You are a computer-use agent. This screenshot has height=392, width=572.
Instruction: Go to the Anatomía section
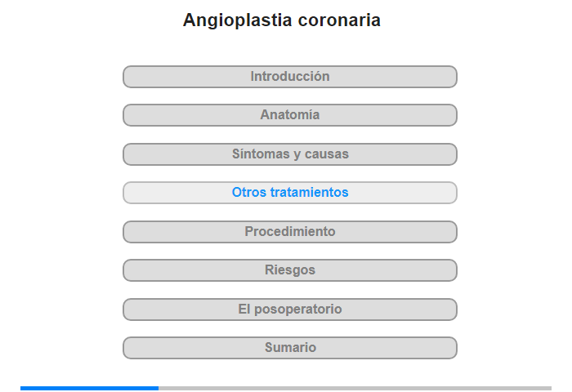(x=290, y=115)
